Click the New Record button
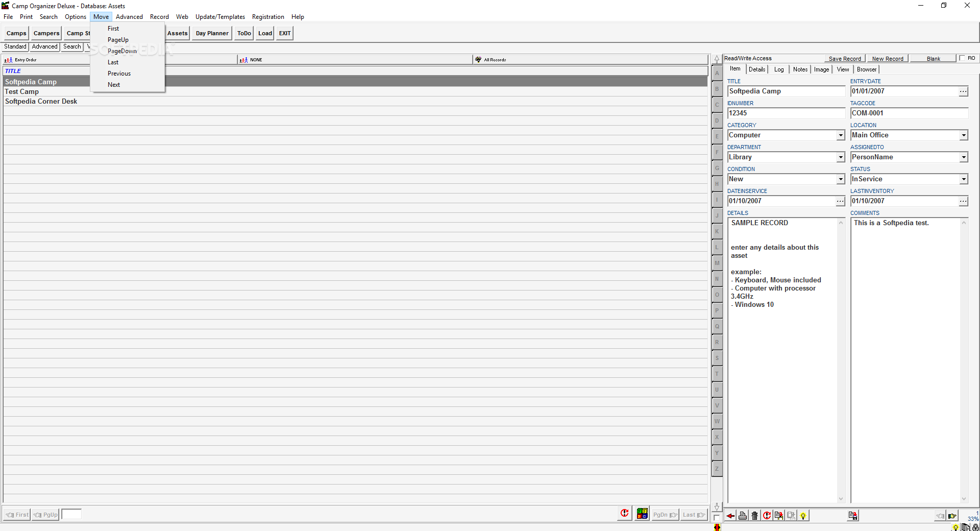Image resolution: width=980 pixels, height=531 pixels. pyautogui.click(x=888, y=59)
